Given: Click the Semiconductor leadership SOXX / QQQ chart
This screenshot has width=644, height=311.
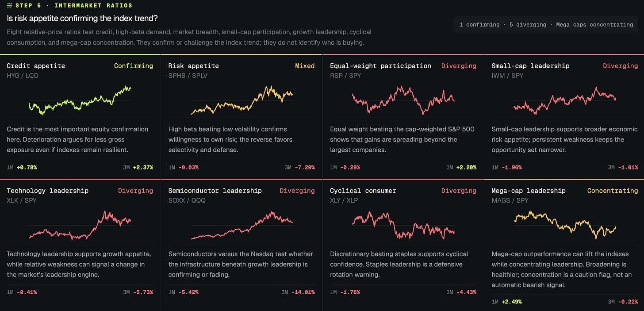Looking at the screenshot, I should point(241,225).
